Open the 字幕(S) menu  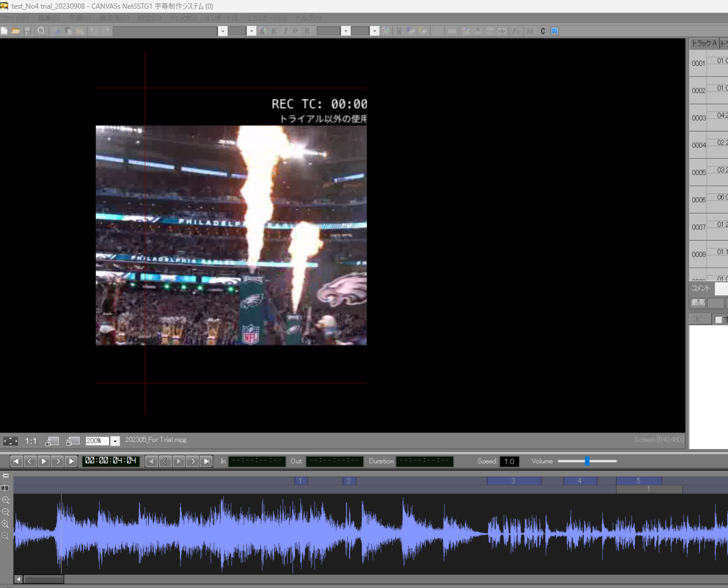coord(80,18)
